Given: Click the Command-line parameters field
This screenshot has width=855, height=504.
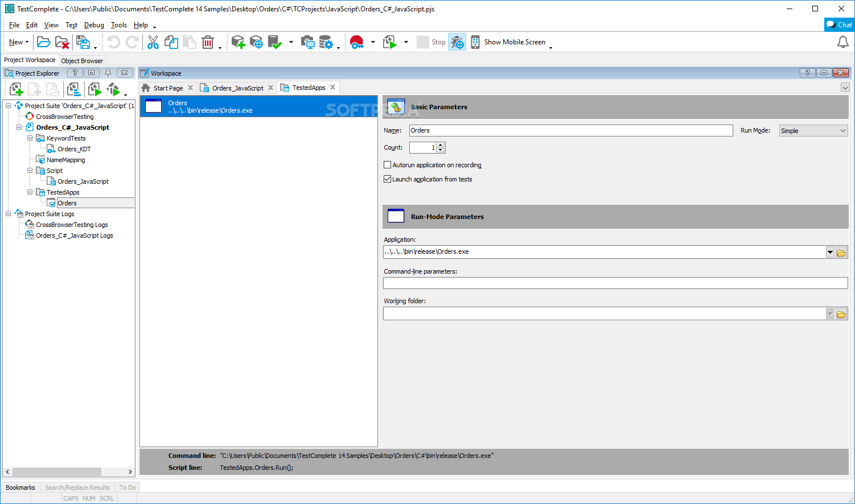Looking at the screenshot, I should (615, 283).
